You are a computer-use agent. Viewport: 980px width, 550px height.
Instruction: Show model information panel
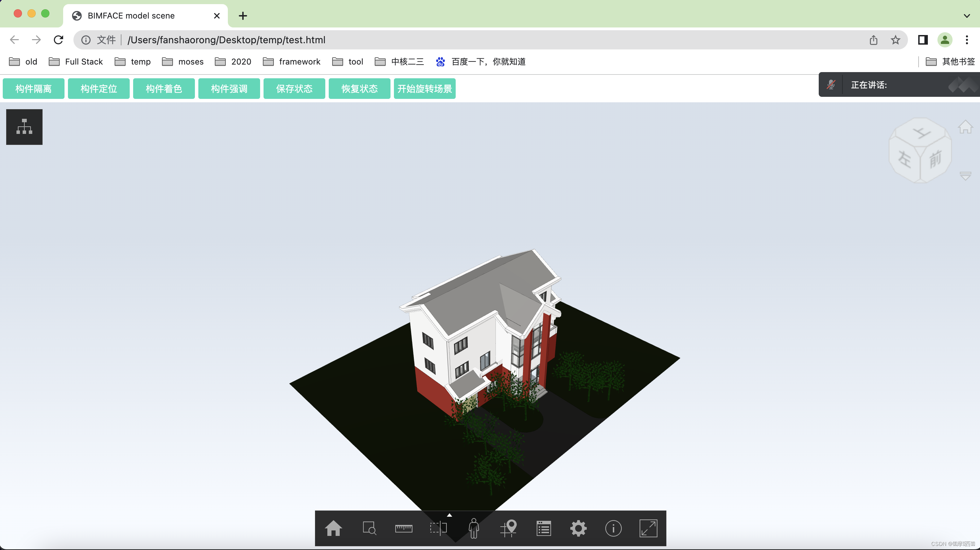click(x=613, y=528)
